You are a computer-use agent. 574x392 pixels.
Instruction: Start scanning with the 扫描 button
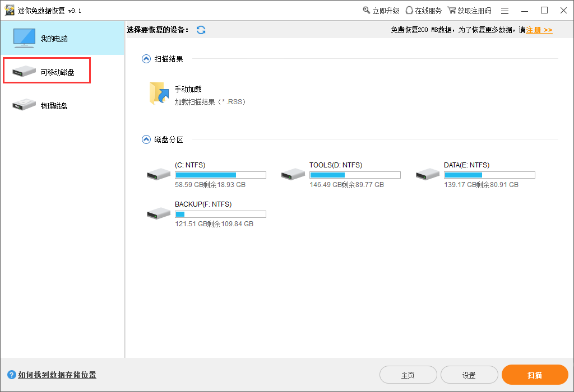pyautogui.click(x=535, y=375)
